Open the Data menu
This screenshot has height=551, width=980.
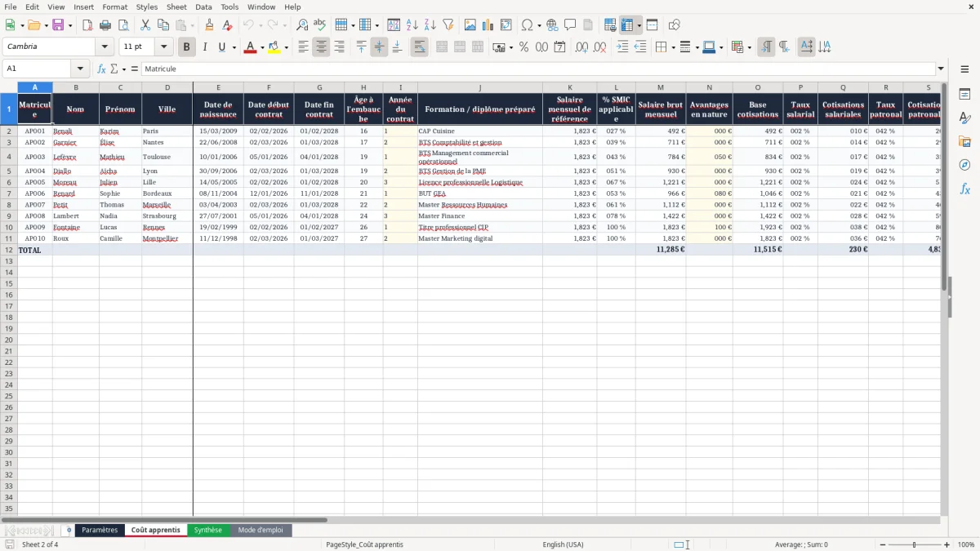(x=203, y=7)
